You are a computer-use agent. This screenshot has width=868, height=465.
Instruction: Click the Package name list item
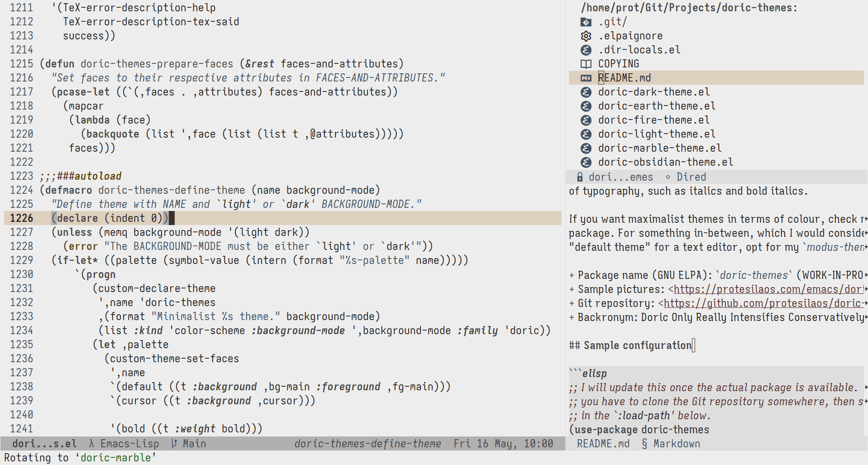point(716,275)
